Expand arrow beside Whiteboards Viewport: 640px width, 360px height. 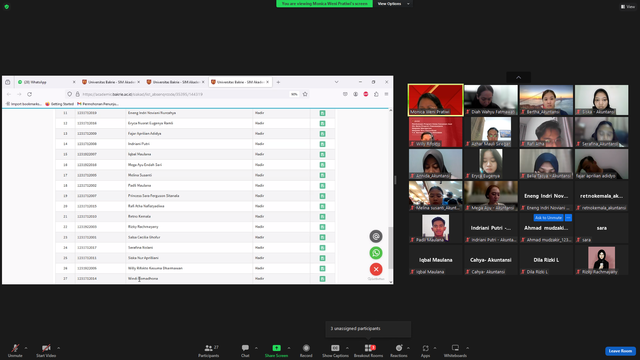click(467, 348)
